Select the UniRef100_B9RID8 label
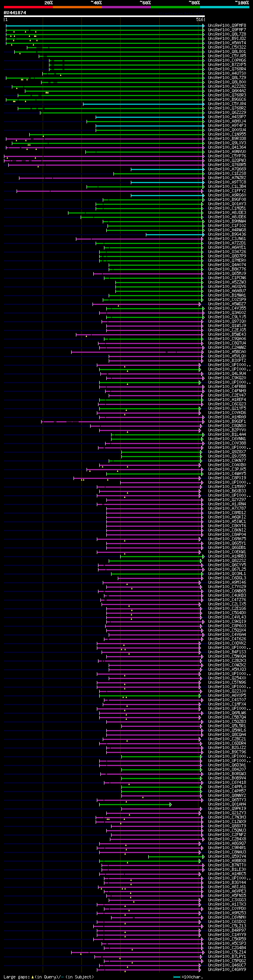253x980 pixels. pos(227,139)
